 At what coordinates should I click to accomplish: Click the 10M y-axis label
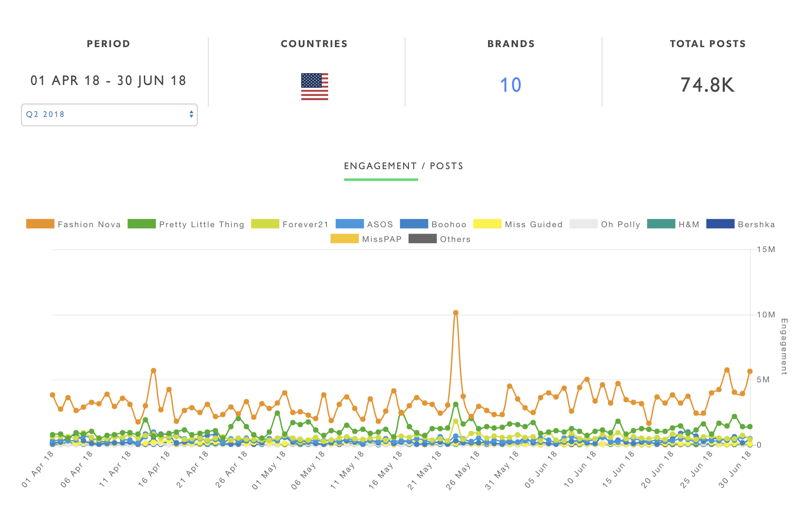coord(765,315)
